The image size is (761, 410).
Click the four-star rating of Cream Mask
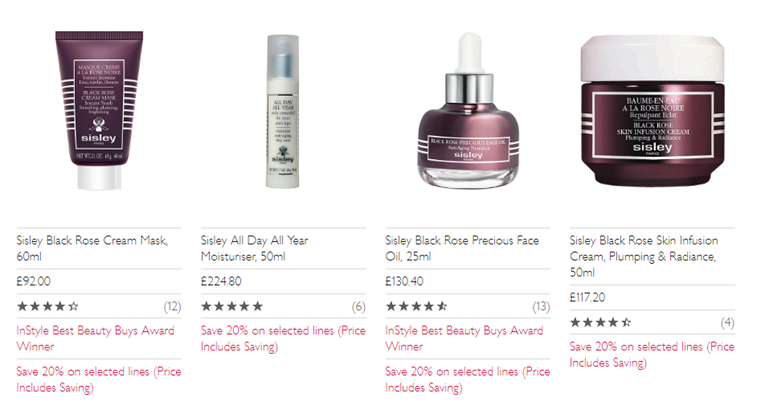pos(48,306)
